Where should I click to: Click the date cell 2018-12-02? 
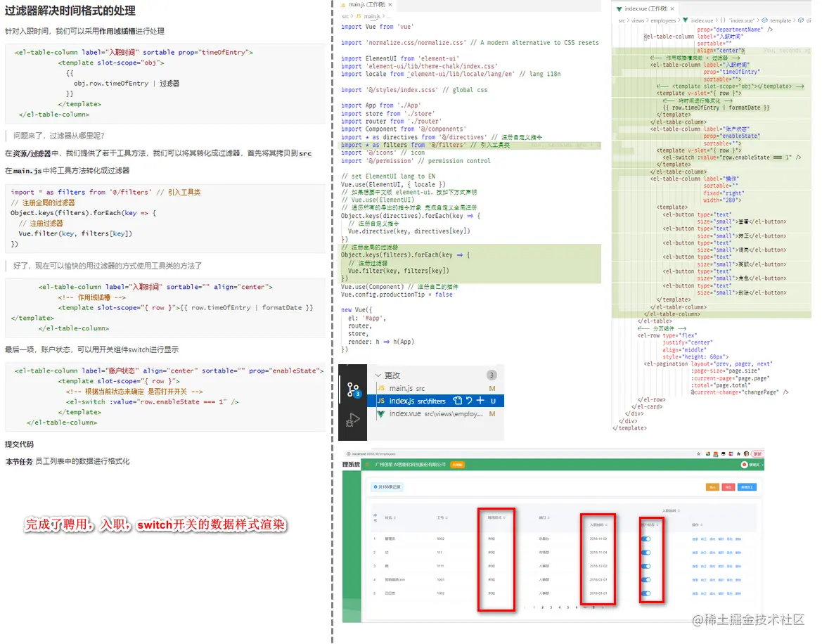click(598, 566)
